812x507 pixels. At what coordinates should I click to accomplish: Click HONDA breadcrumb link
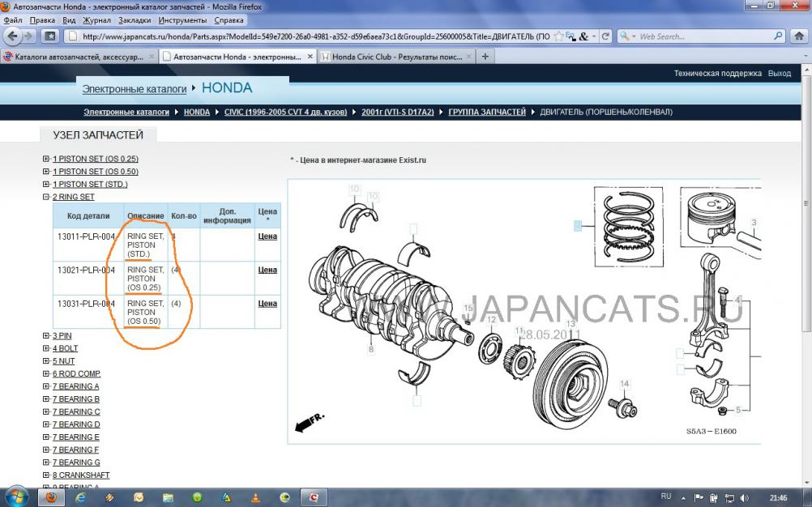click(197, 112)
